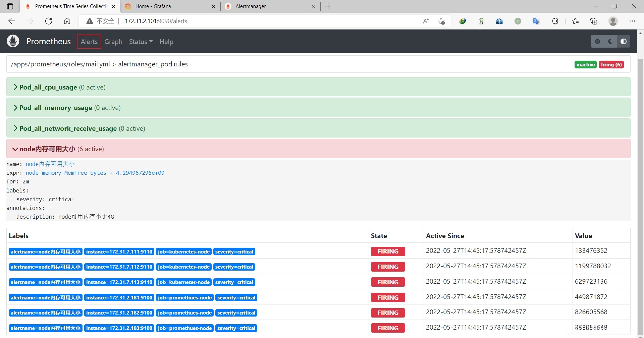The width and height of the screenshot is (644, 338).
Task: Open the translate extension icon
Action: click(x=536, y=21)
